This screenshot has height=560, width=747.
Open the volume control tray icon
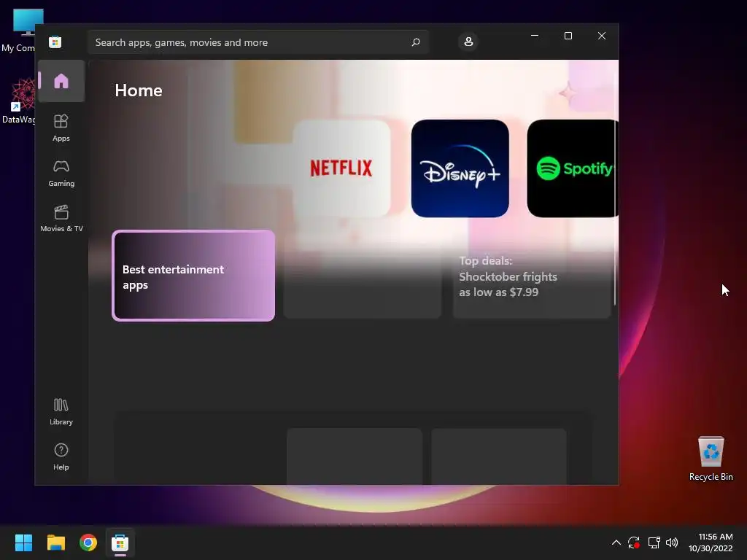tap(672, 542)
